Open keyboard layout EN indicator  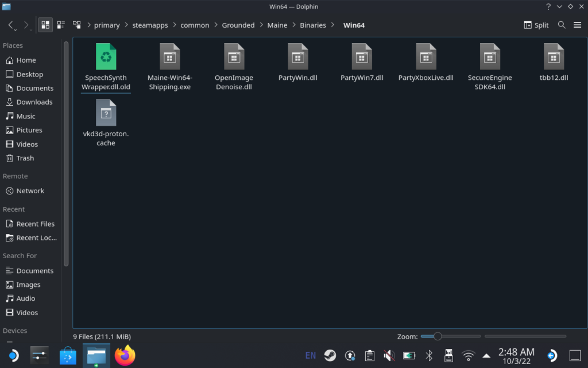click(x=311, y=355)
